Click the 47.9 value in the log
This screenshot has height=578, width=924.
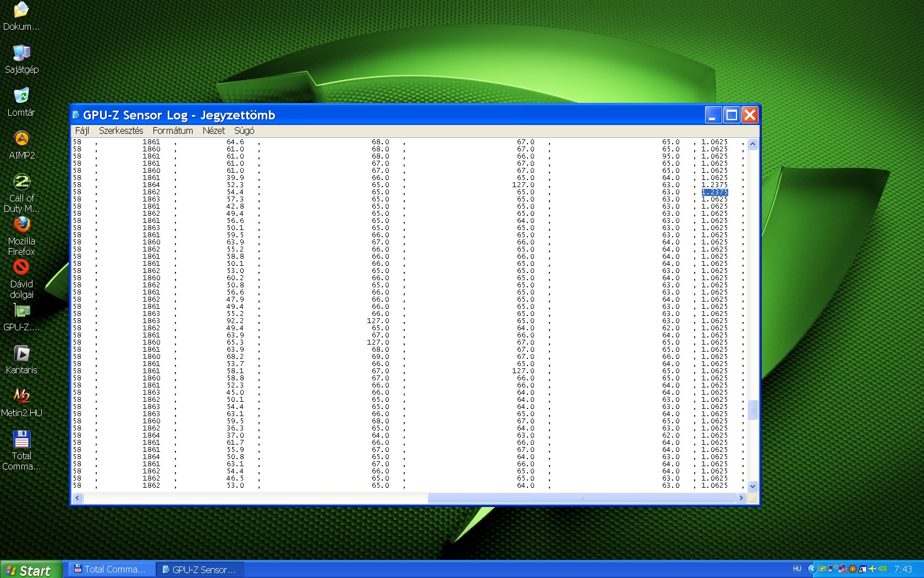pyautogui.click(x=235, y=299)
